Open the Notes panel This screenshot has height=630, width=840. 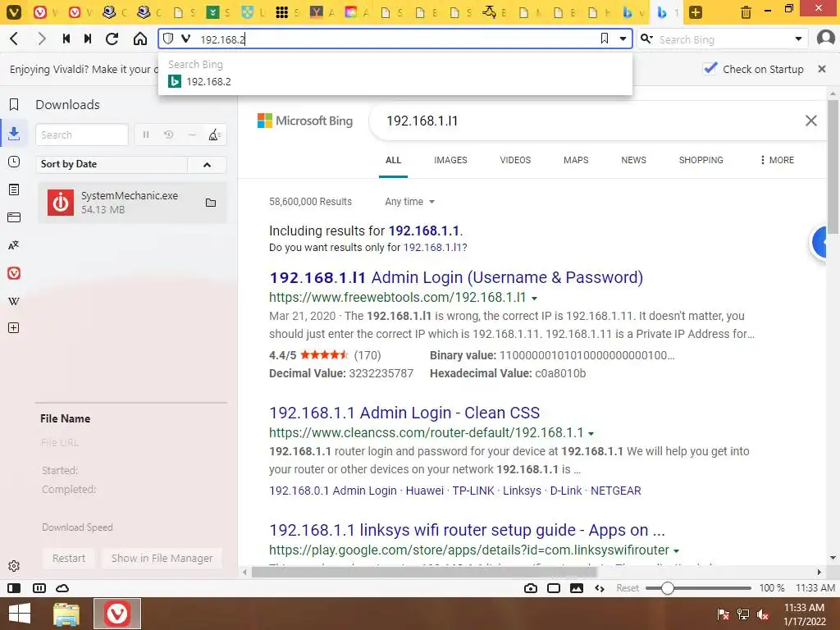click(14, 189)
